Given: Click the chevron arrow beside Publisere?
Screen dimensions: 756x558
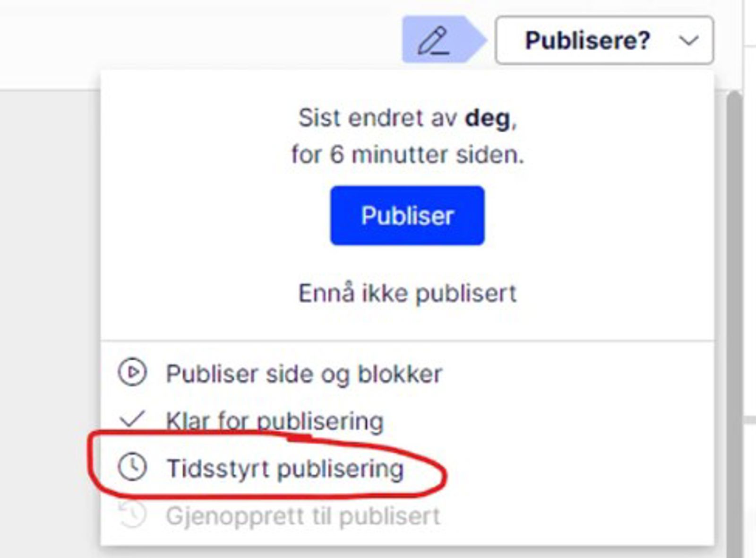Looking at the screenshot, I should [x=689, y=41].
